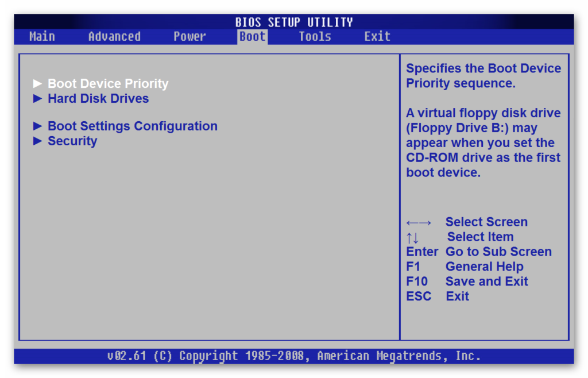
Task: Click the F10 Save and Exit hint
Action: pyautogui.click(x=467, y=281)
